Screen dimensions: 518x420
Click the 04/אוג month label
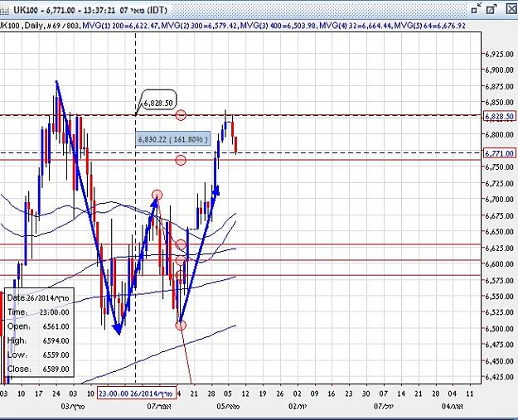pyautogui.click(x=453, y=407)
